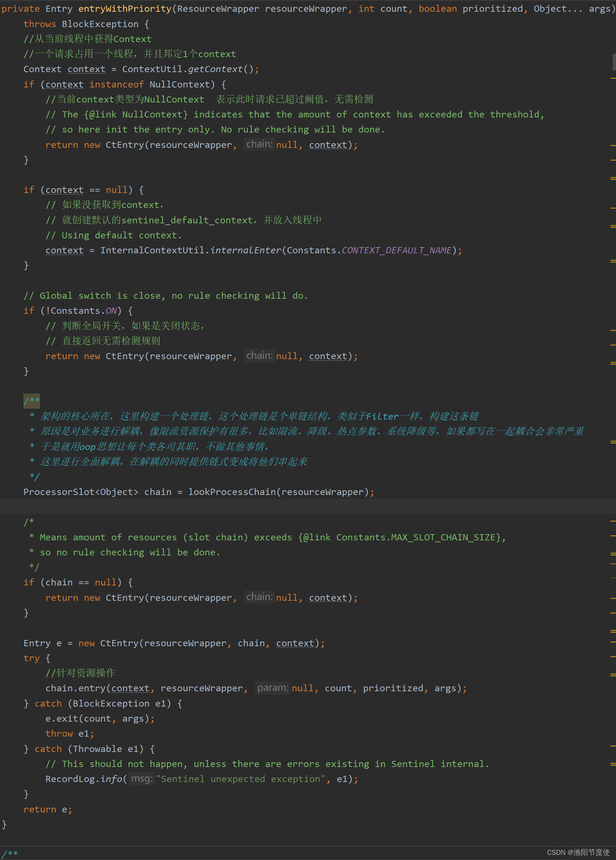Click the 'so here init the entry only' comment
The width and height of the screenshot is (616, 860).
[215, 130]
